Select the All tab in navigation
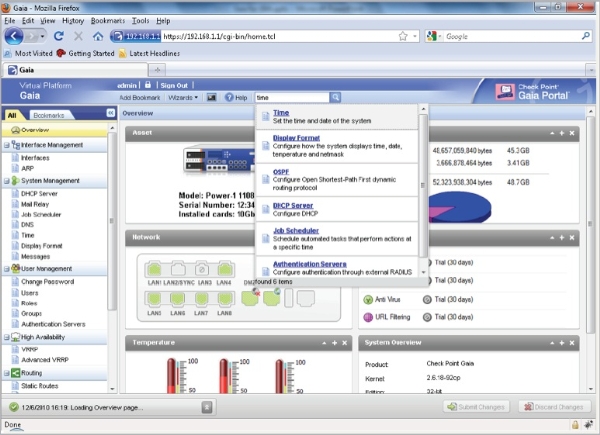The width and height of the screenshot is (600, 435). point(12,115)
